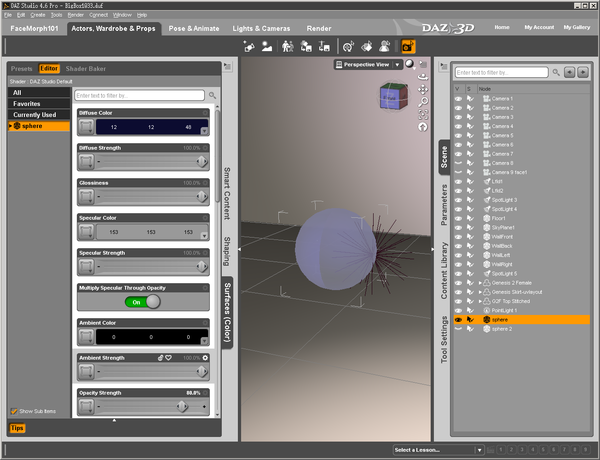This screenshot has width=600, height=460.
Task: Click the viewport reset view control
Action: (423, 127)
